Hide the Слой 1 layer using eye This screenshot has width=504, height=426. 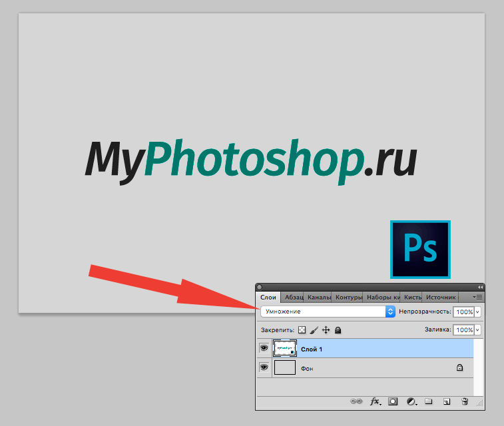tap(264, 348)
